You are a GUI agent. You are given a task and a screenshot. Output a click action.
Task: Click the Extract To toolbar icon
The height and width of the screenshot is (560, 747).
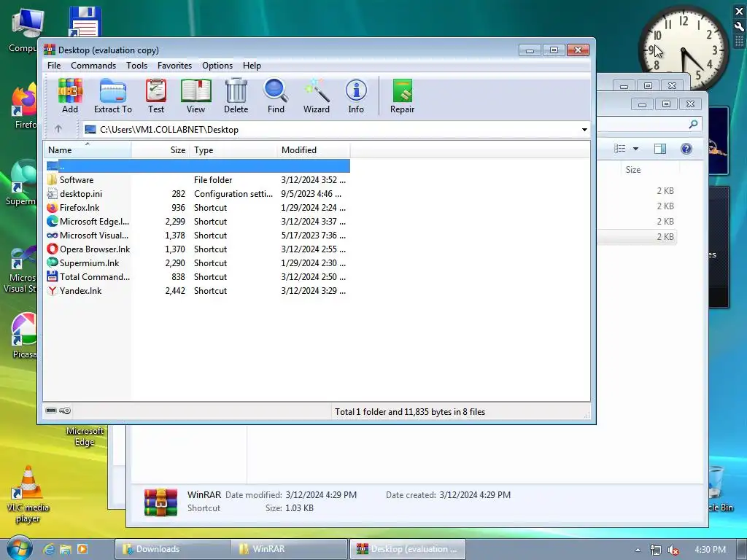113,96
